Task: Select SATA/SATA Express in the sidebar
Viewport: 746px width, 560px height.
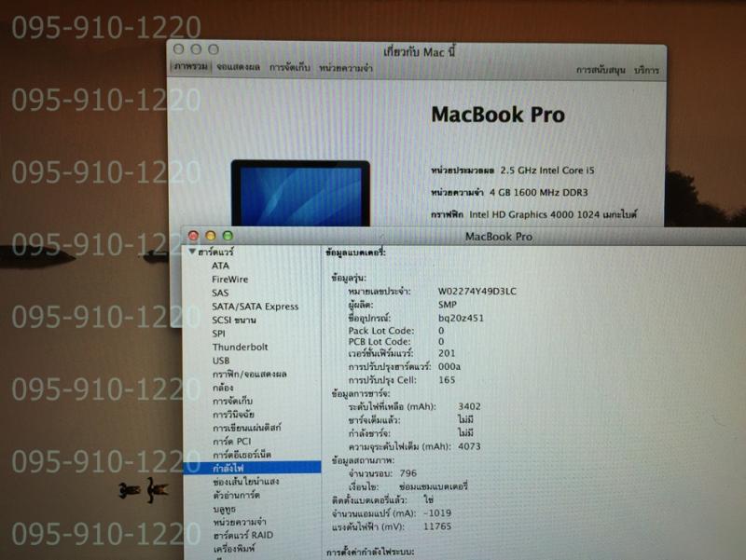Action: click(x=255, y=307)
